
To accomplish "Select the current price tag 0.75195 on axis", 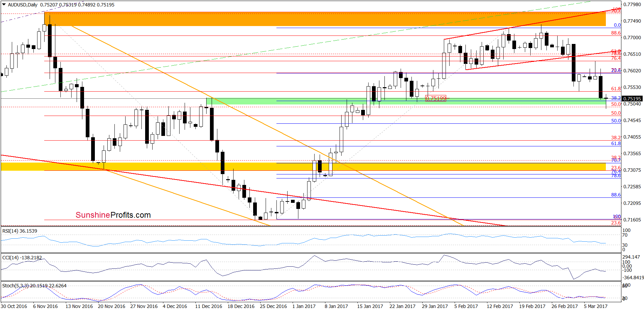I will click(x=632, y=99).
